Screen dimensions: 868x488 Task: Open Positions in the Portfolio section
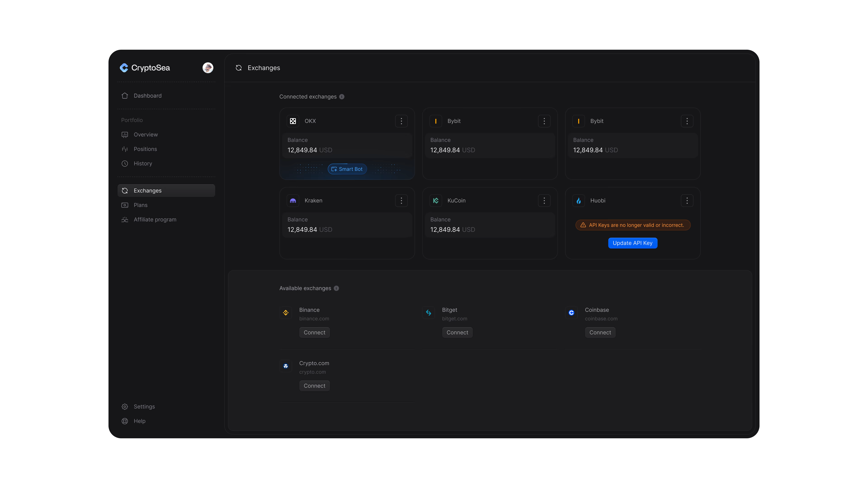pyautogui.click(x=145, y=149)
